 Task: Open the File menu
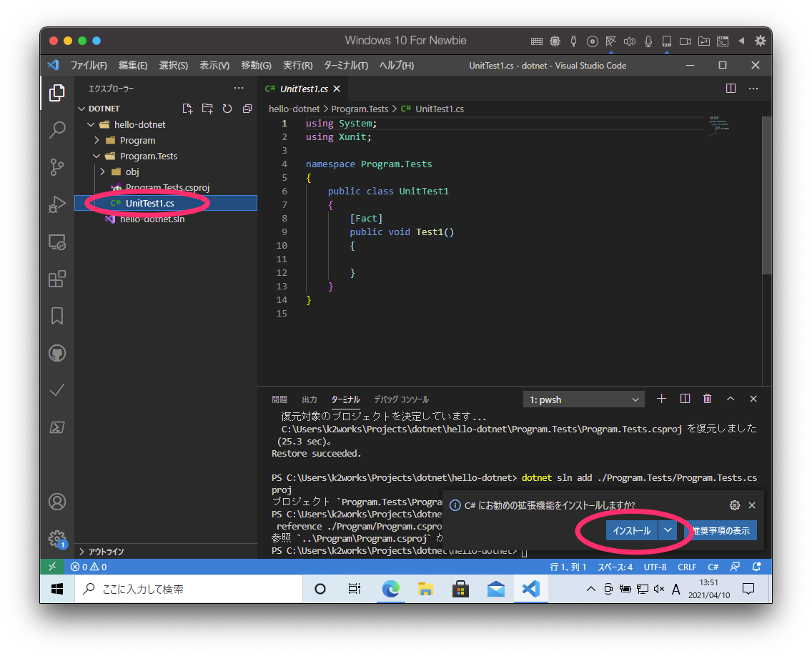pos(89,66)
